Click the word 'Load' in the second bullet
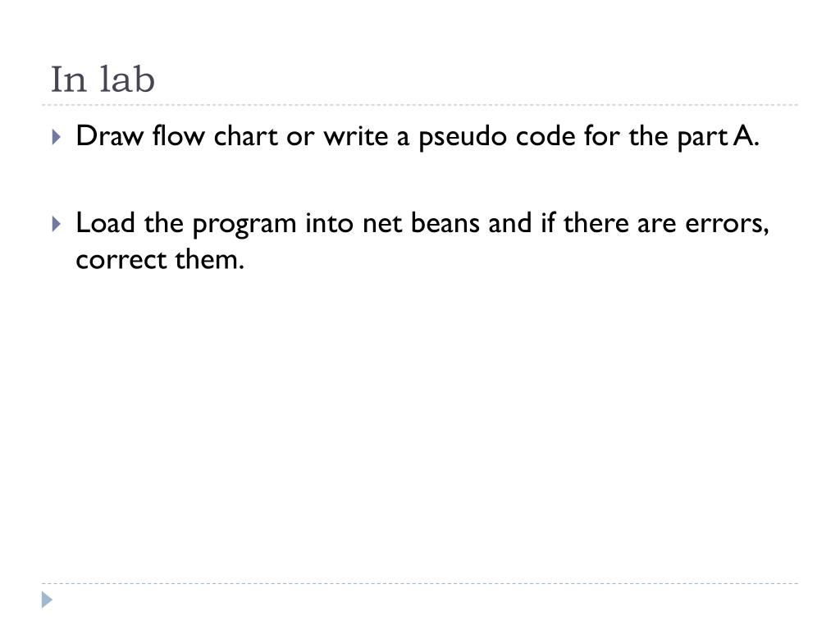 (x=106, y=223)
